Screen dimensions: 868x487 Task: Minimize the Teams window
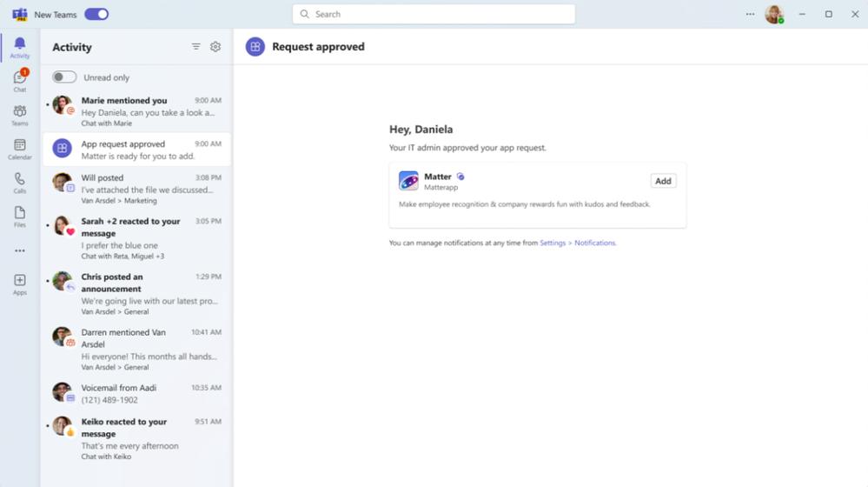[802, 15]
